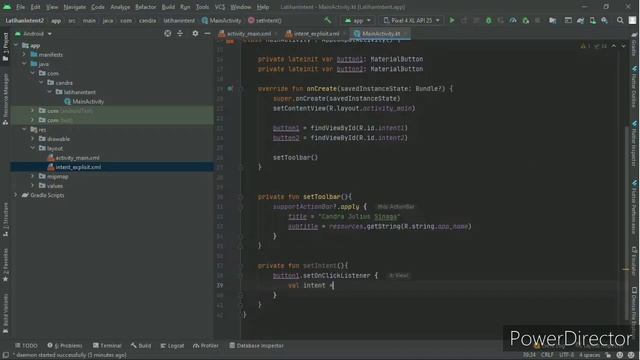Open the TODO tool window
The image size is (640, 360).
[x=26, y=346]
